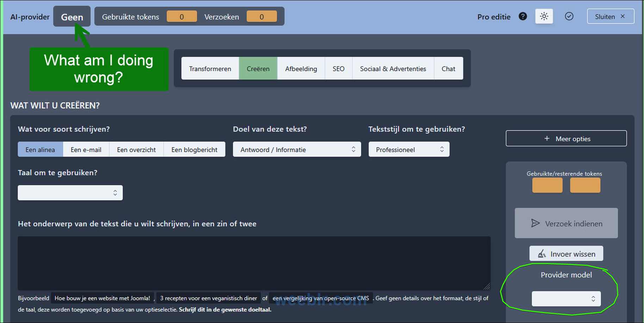The width and height of the screenshot is (644, 323).
Task: Open the Doel van deze tekst dropdown
Action: [297, 150]
